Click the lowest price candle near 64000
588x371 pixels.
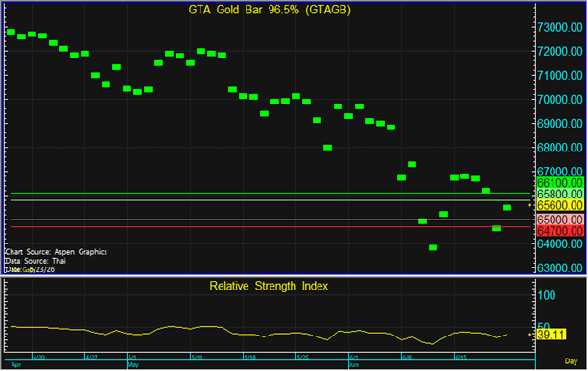(x=434, y=247)
